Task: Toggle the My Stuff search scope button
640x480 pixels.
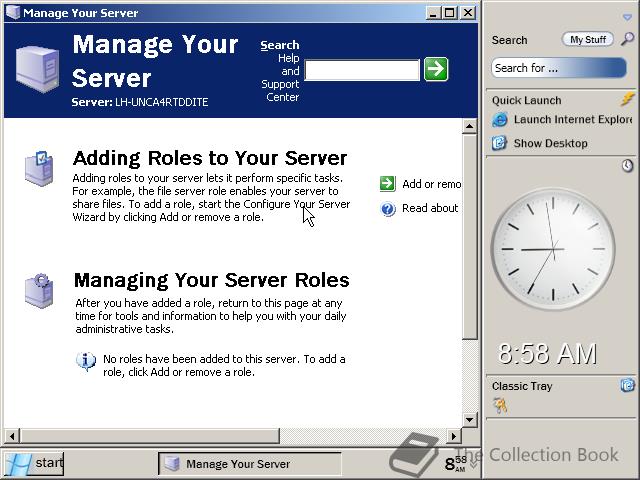Action: [588, 40]
